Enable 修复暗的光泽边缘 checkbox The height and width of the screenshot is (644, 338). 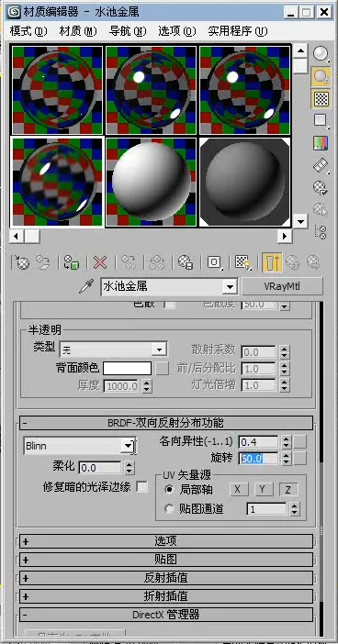coord(141,487)
